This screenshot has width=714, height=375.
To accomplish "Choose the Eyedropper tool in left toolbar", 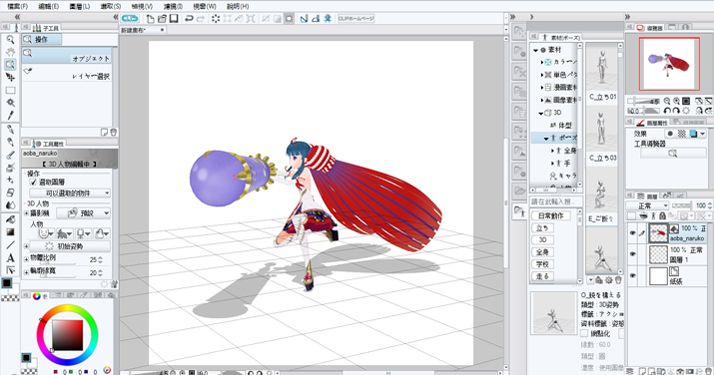I will tap(10, 115).
